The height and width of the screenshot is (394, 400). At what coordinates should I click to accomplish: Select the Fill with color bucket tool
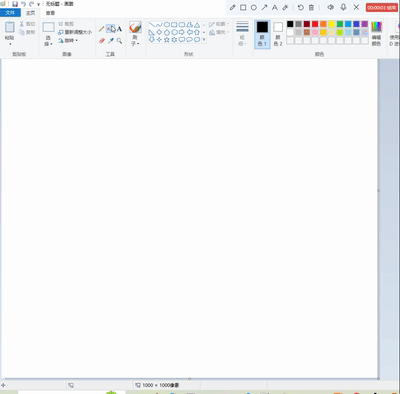click(x=110, y=29)
